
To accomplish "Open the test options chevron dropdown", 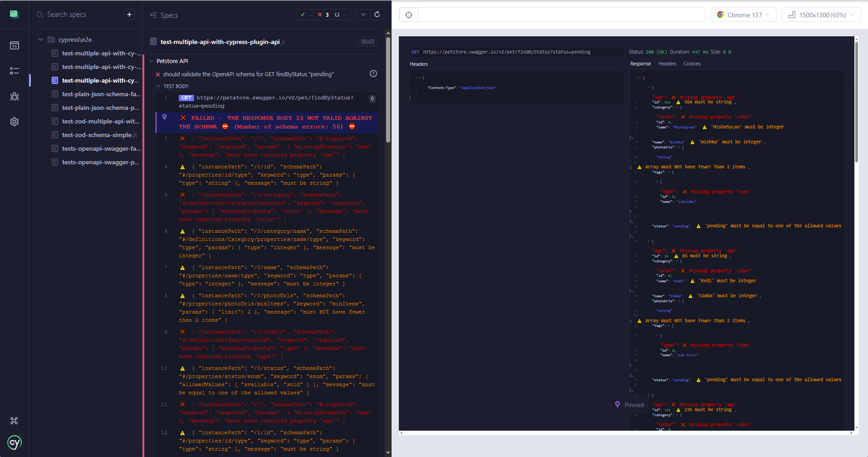I will [363, 15].
